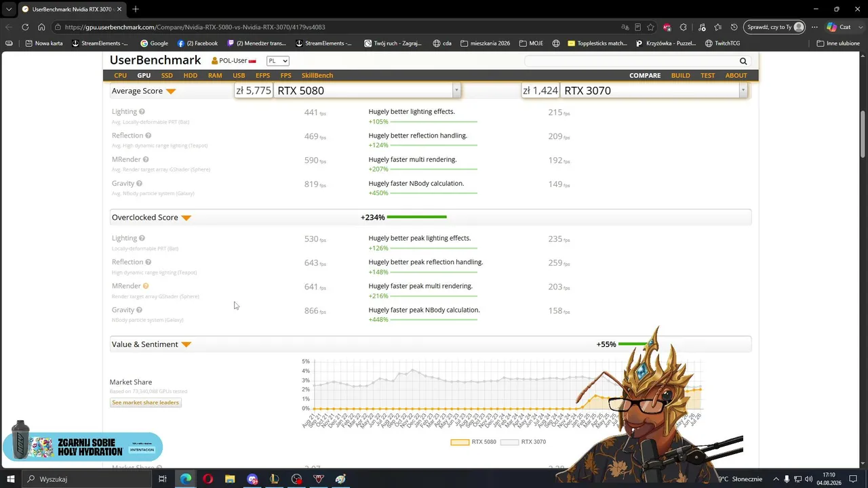This screenshot has width=868, height=488.
Task: Switch to the RAM tab
Action: [x=215, y=75]
